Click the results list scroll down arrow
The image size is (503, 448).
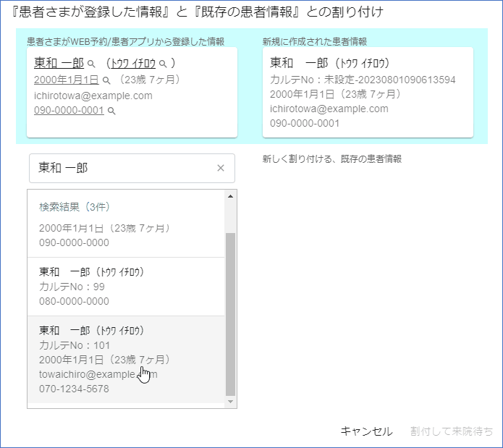tap(231, 401)
